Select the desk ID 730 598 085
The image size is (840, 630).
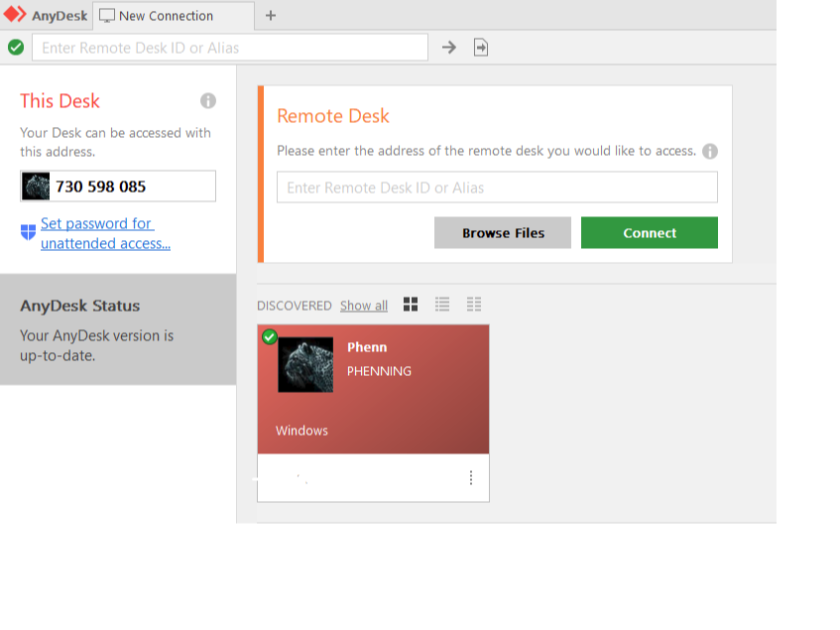tap(100, 187)
